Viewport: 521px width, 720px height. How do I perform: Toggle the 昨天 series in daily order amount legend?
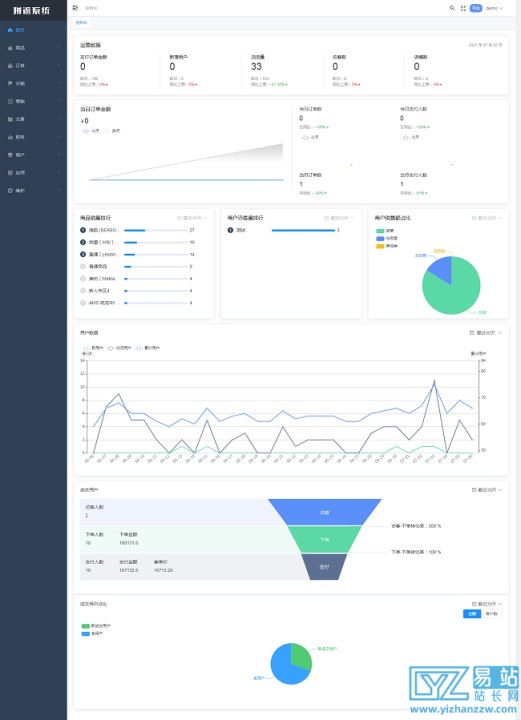(112, 131)
